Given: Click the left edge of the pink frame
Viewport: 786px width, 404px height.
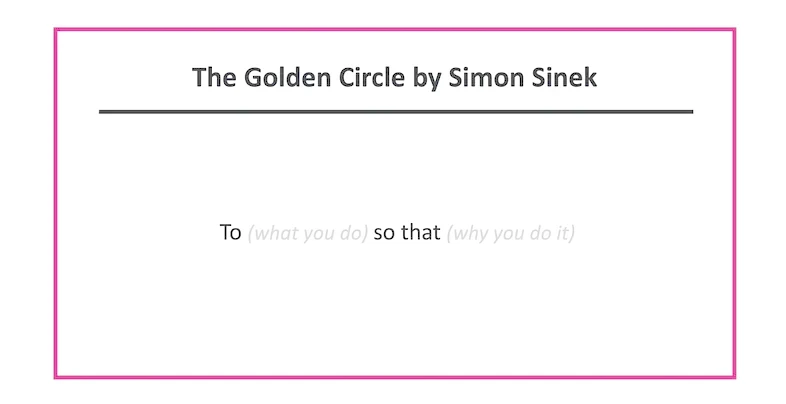Looking at the screenshot, I should 56,203.
